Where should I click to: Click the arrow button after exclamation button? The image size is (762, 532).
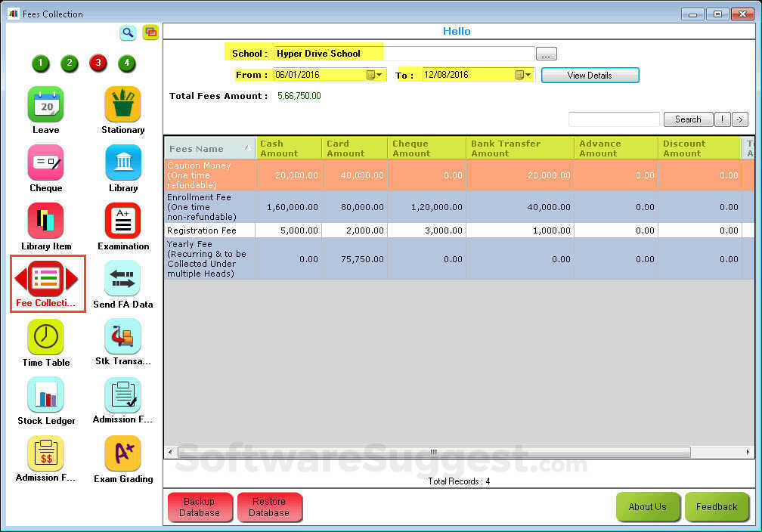tap(740, 119)
